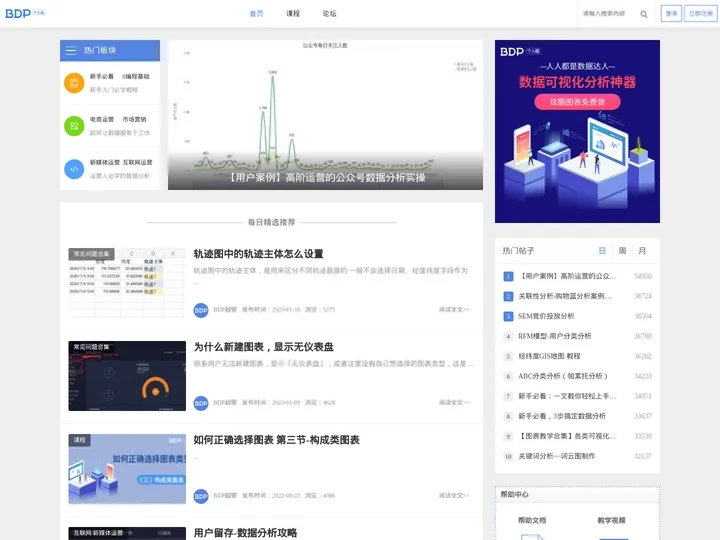This screenshot has width=720, height=540.
Task: Click rank badge 2 in hot posts
Action: point(508,296)
